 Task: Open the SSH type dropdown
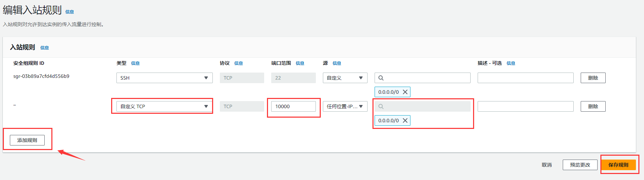(165, 78)
